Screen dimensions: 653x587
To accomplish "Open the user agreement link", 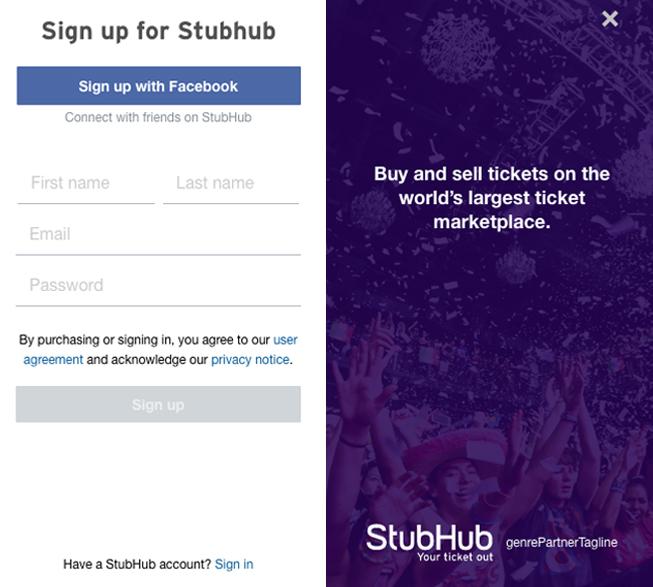I will click(285, 340).
